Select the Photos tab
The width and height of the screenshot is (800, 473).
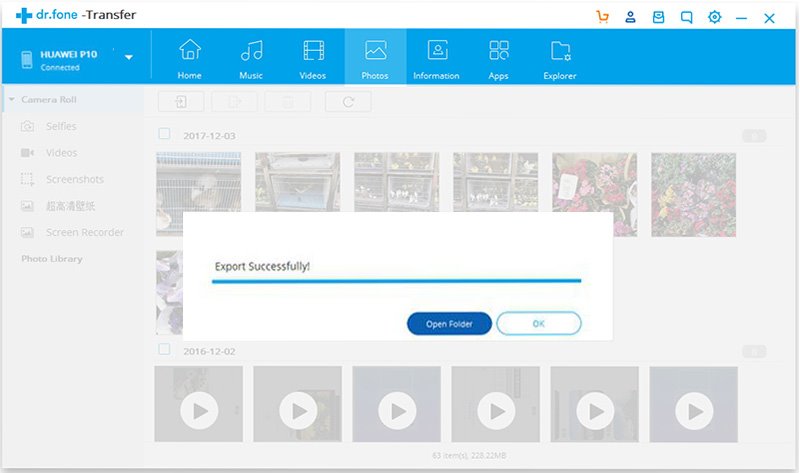pyautogui.click(x=375, y=57)
